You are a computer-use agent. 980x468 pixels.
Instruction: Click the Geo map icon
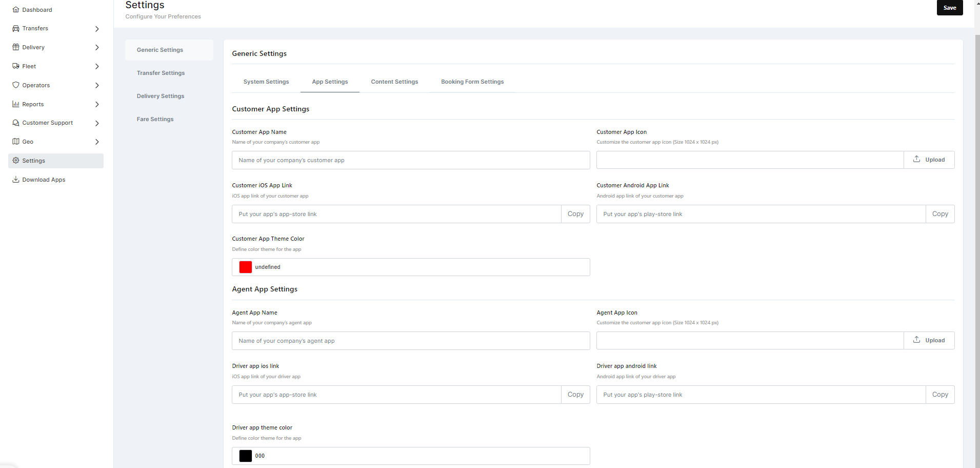point(16,142)
